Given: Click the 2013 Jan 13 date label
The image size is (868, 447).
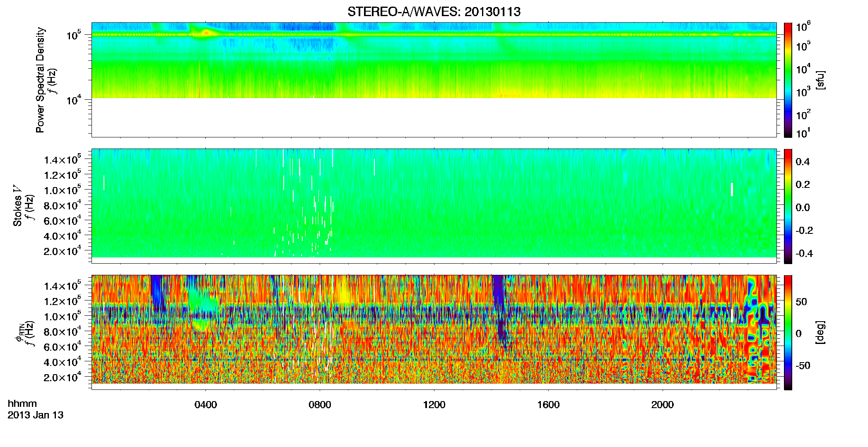Looking at the screenshot, I should (x=36, y=415).
